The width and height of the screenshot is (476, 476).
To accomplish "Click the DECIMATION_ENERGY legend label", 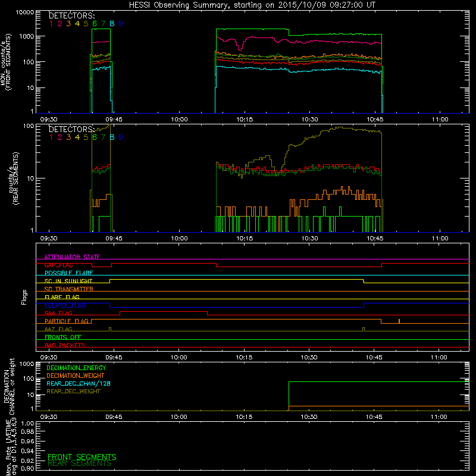I will pyautogui.click(x=76, y=368).
